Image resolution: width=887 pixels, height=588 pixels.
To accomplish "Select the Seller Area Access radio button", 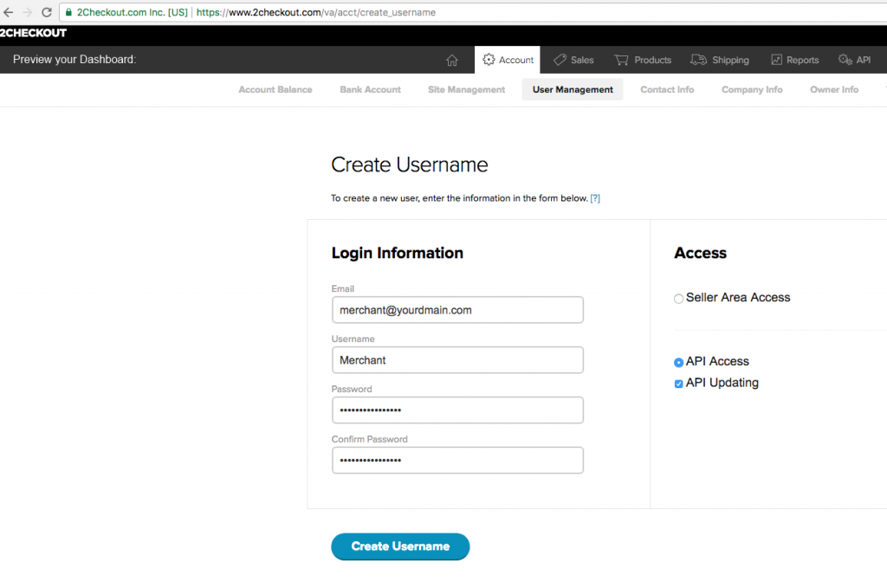I will point(678,299).
